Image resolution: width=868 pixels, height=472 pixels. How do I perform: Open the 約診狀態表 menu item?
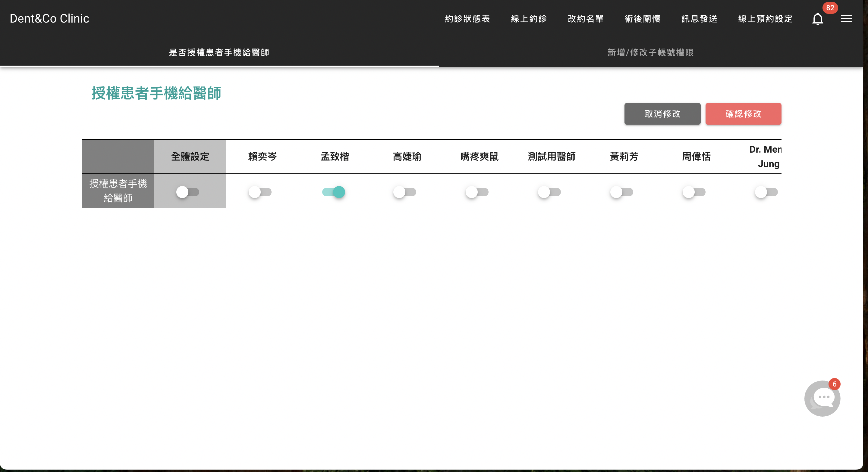467,19
